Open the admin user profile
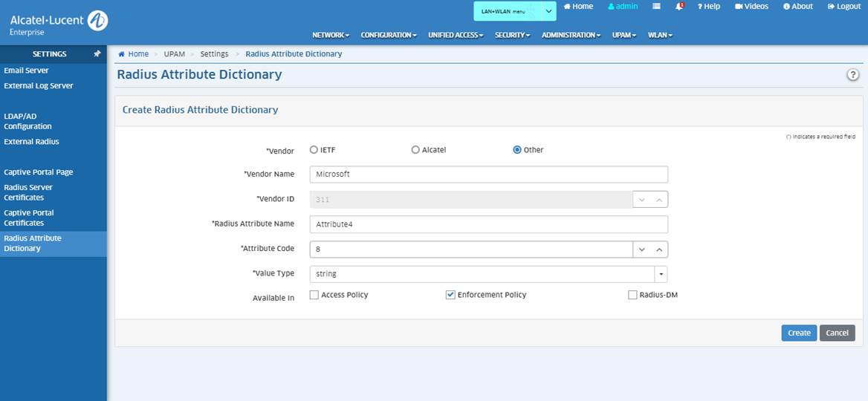Viewport: 868px width, 401px height. point(623,6)
